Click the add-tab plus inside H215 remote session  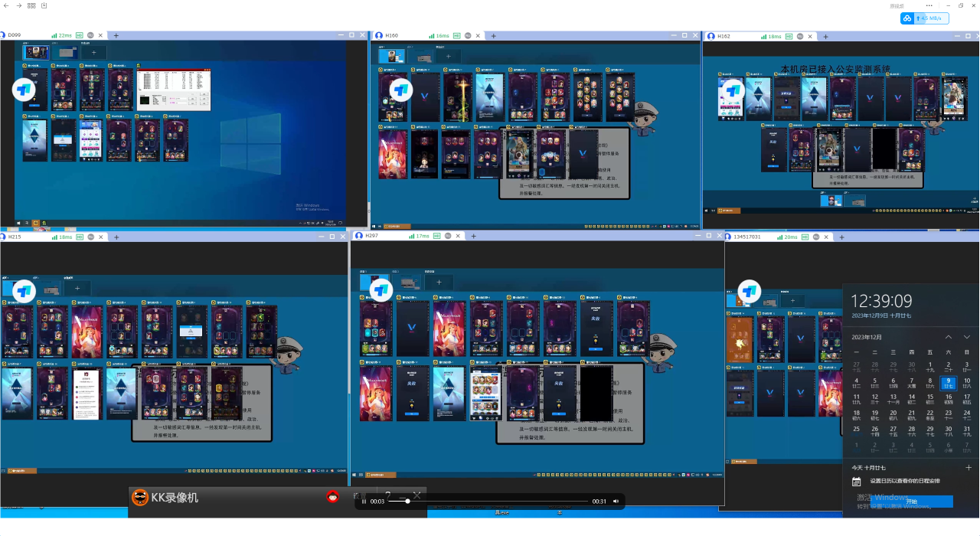[77, 289]
